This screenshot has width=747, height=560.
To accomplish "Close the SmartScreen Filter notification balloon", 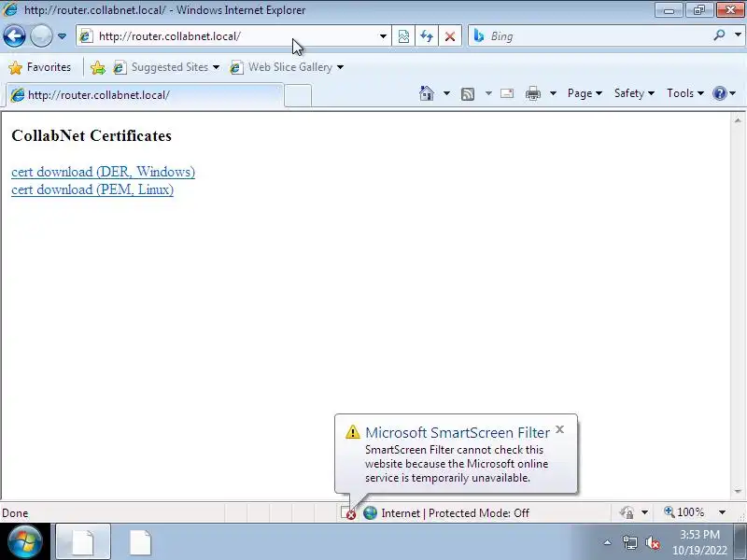I will pos(559,429).
